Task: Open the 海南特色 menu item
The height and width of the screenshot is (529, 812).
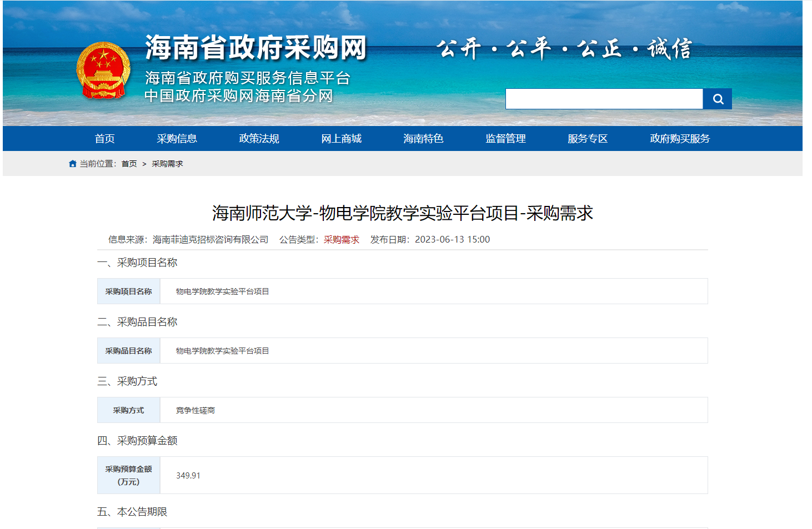Action: point(423,139)
